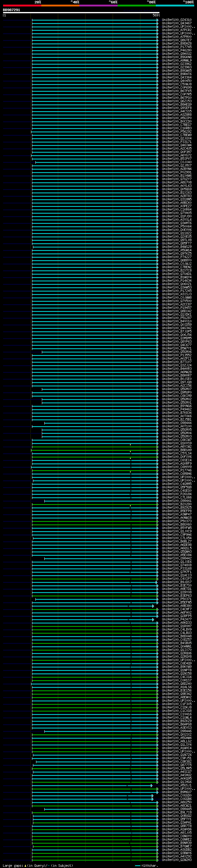Click the UniRef100_P17745 label
Image resolution: width=197 pixels, height=868 pixels.
[177, 47]
